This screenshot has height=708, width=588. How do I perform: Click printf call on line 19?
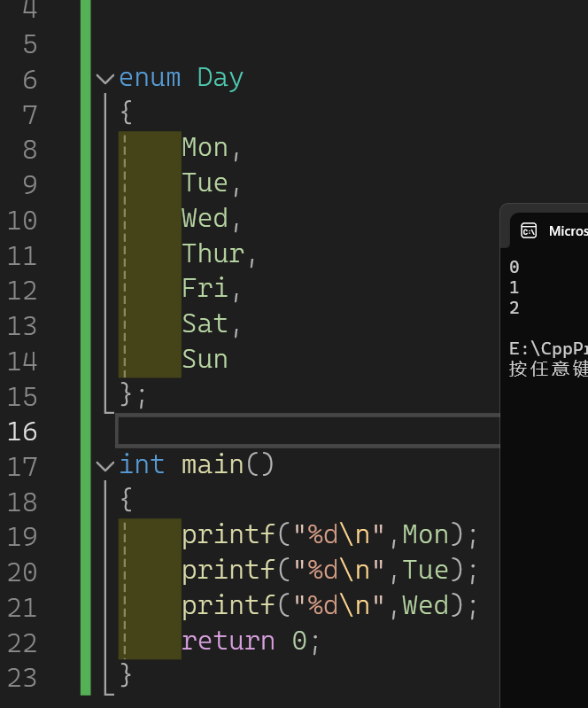(228, 535)
